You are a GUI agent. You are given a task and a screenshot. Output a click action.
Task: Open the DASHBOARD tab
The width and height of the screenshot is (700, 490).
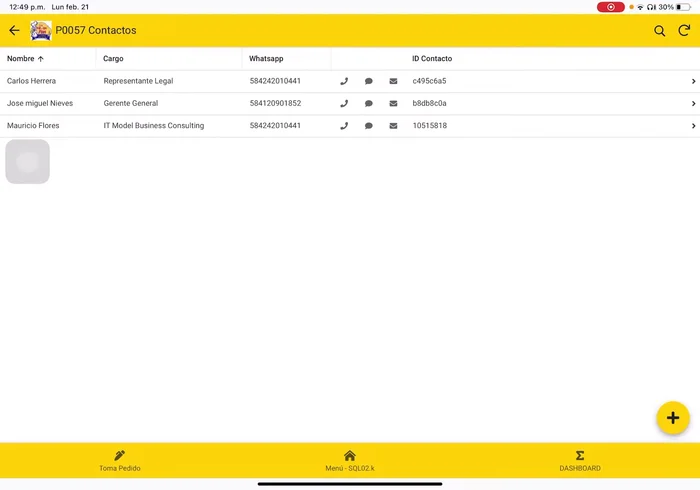point(580,461)
